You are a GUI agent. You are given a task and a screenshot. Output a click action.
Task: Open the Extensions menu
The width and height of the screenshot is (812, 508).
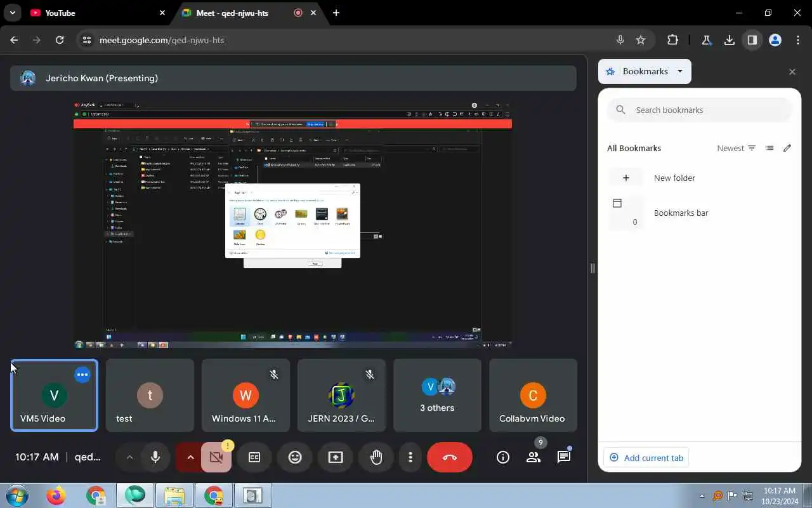[x=673, y=40]
